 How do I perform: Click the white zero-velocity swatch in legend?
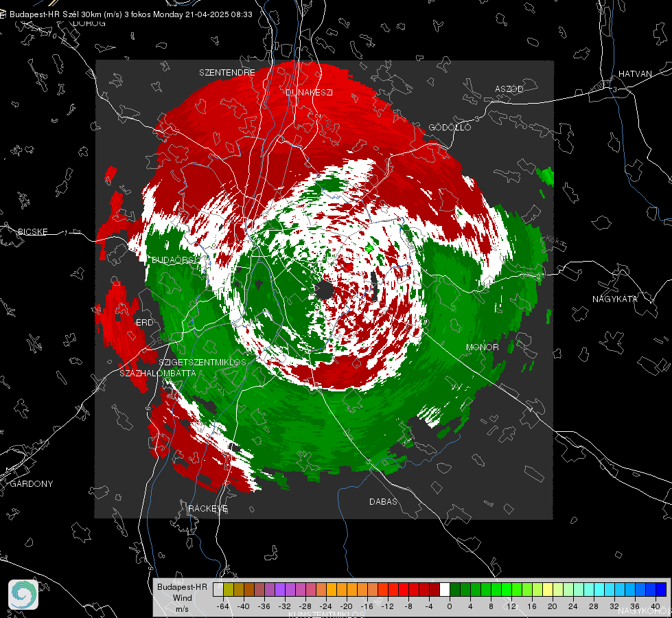pyautogui.click(x=445, y=590)
